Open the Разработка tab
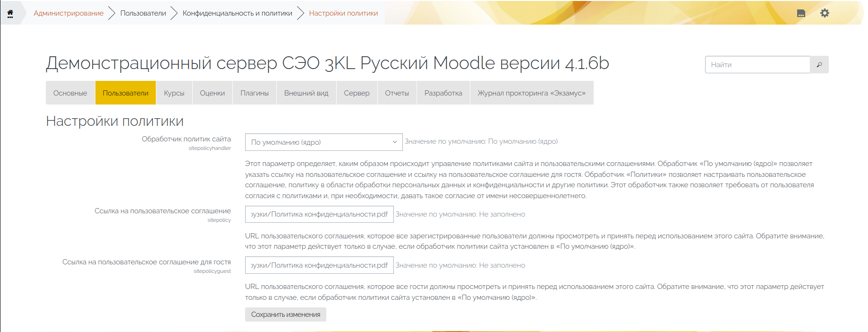The width and height of the screenshot is (868, 332). tap(443, 93)
